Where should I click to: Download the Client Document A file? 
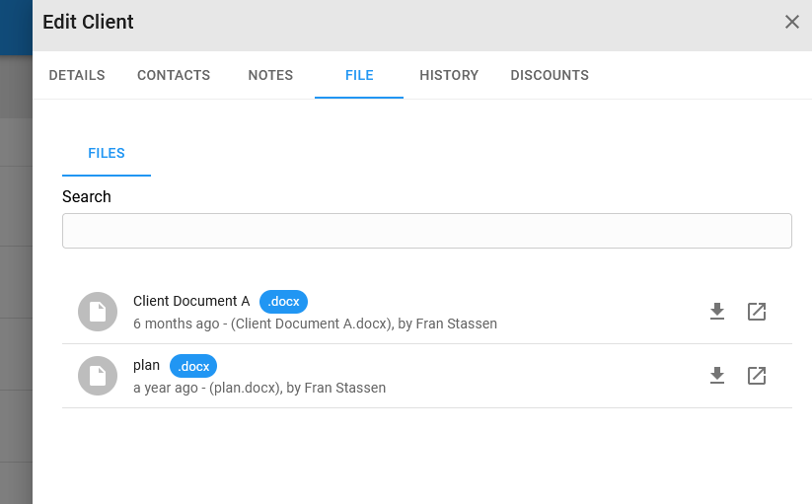716,312
